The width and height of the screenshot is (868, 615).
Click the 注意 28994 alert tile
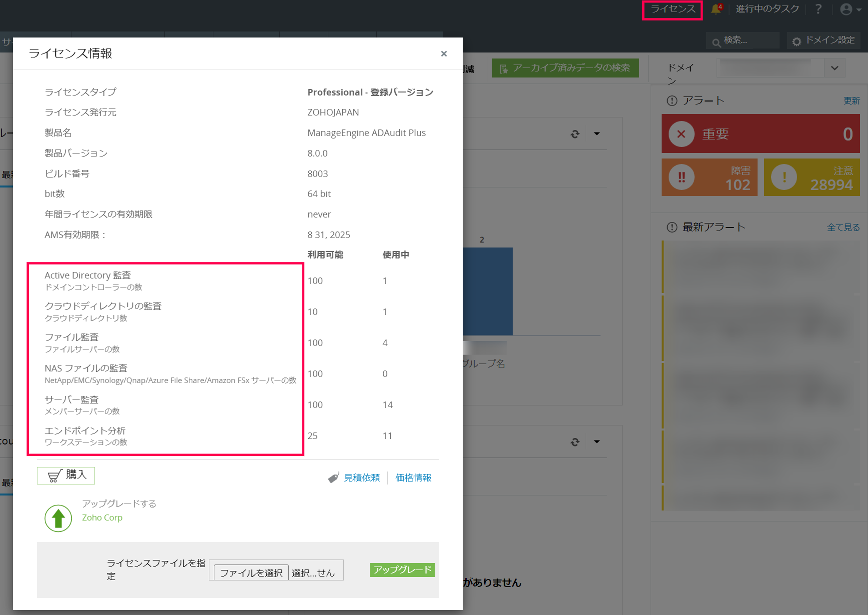pos(812,177)
